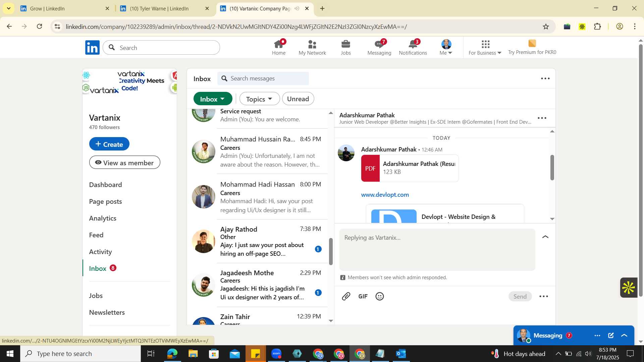The width and height of the screenshot is (644, 362).
Task: Open Ajay Rathod conversation
Action: [x=257, y=241]
